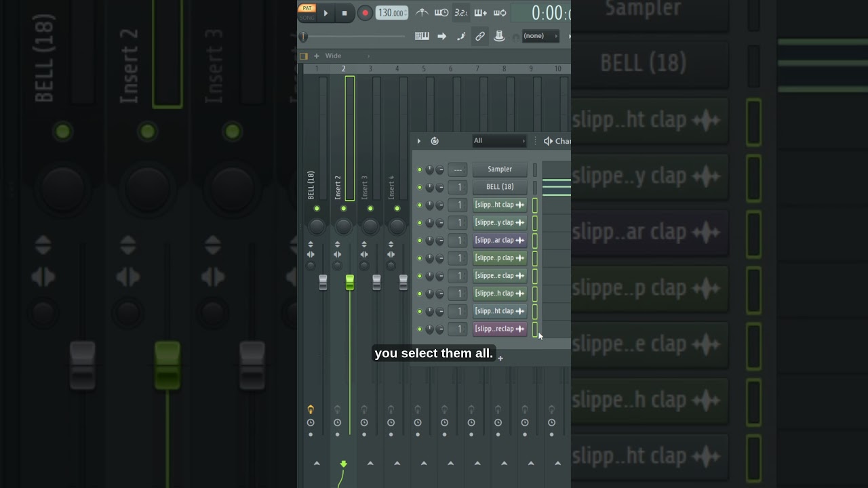Mute the slipp..reclap channel LED

click(x=420, y=329)
